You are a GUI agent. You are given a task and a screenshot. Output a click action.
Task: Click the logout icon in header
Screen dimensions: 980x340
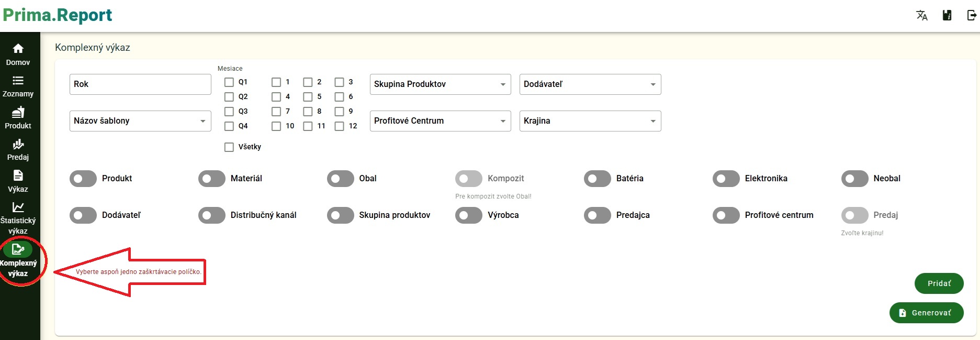pyautogui.click(x=971, y=15)
